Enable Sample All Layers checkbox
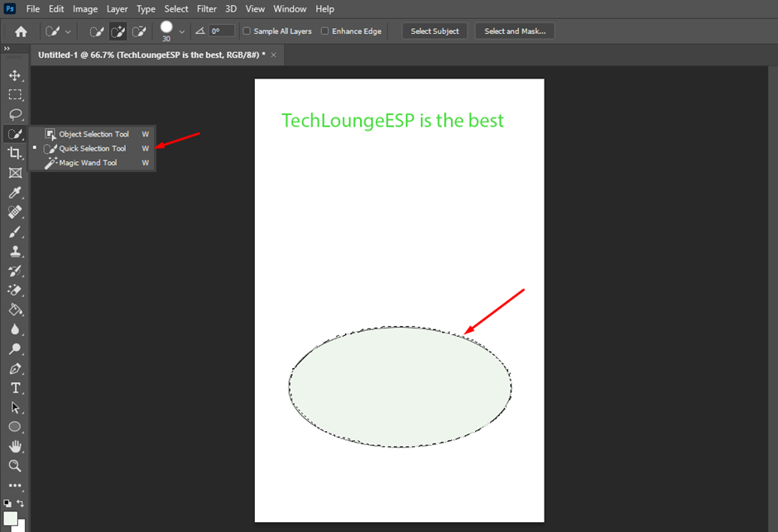The image size is (778, 532). click(x=247, y=31)
